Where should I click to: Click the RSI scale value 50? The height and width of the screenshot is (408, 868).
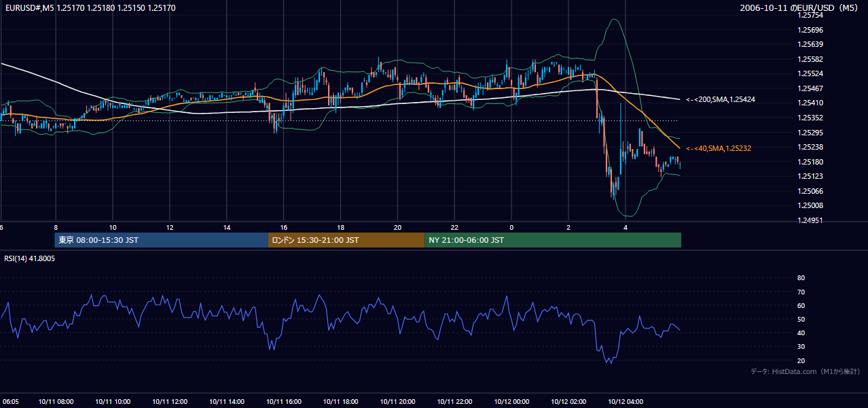click(x=801, y=319)
